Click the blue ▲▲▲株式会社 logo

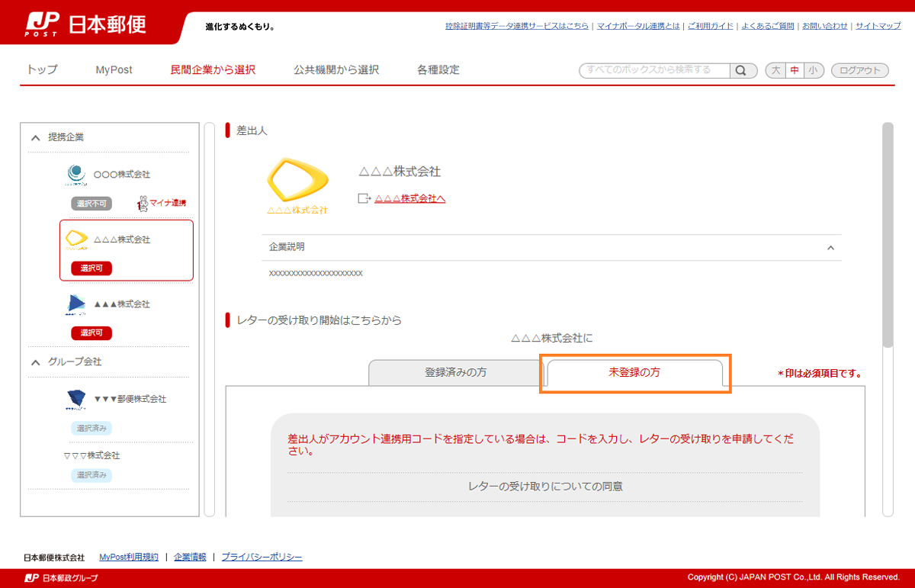[x=76, y=304]
